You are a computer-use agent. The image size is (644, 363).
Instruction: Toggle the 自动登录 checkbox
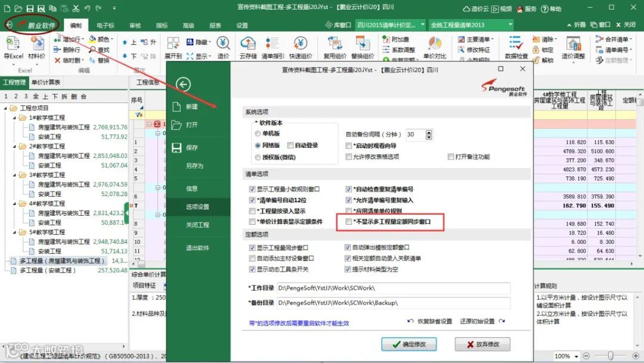(x=290, y=145)
